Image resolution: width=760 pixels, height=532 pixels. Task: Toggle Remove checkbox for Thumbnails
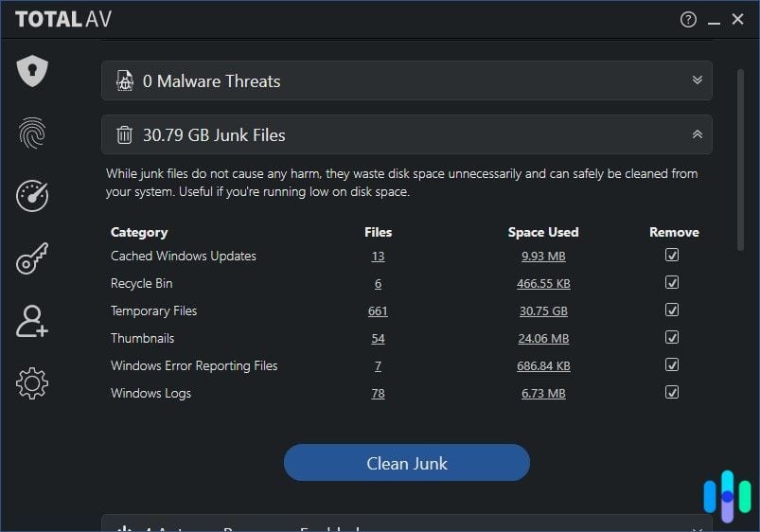672,338
